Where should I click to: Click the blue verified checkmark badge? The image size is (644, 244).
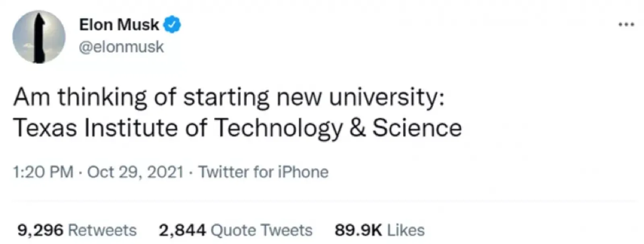172,25
